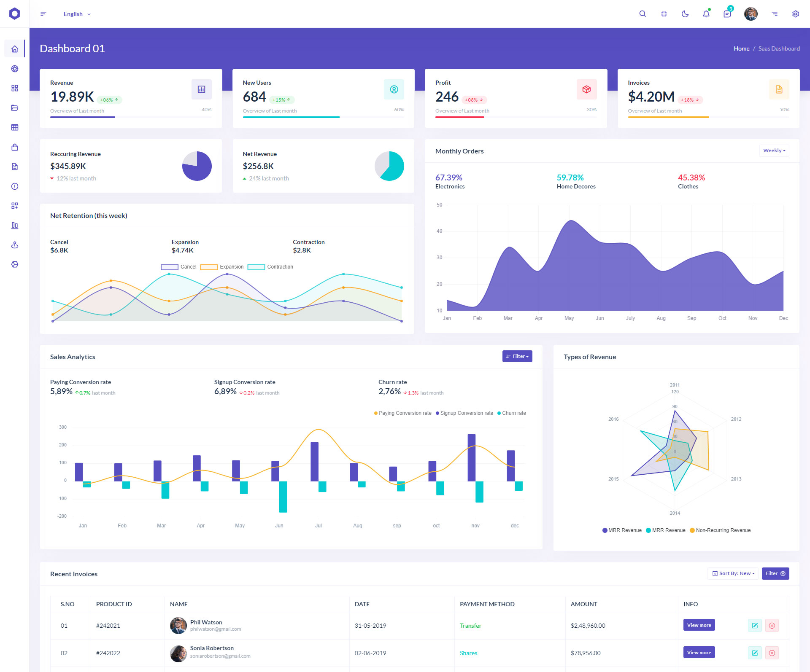Screen dimensions: 810x672
Task: Toggle dark mode moon icon
Action: coord(685,14)
